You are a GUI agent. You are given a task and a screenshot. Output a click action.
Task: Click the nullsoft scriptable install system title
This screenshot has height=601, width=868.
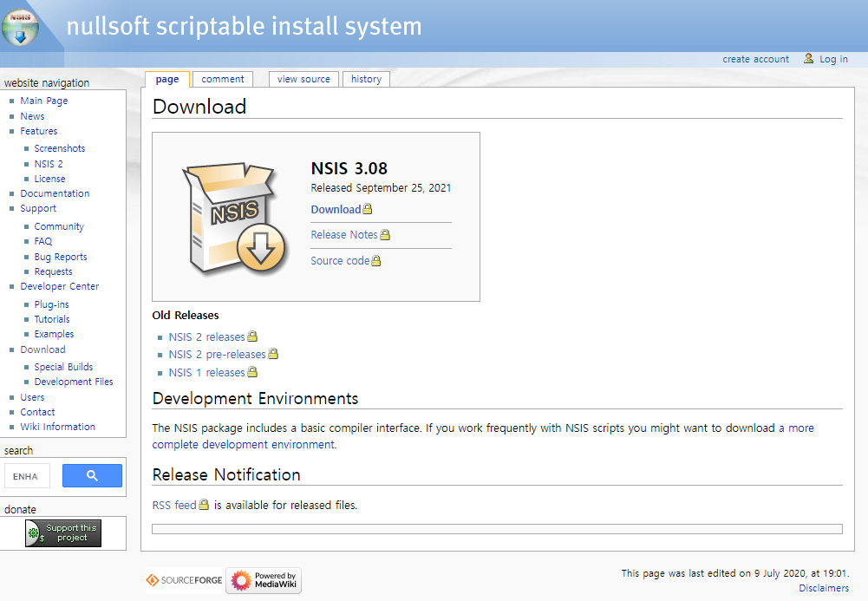click(245, 27)
